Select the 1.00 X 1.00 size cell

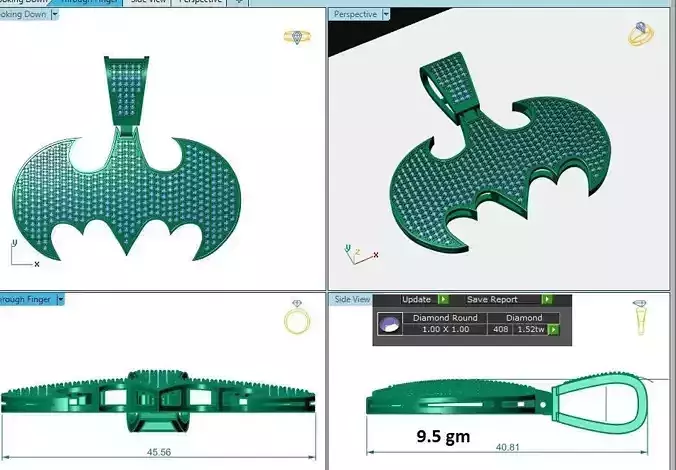click(x=445, y=329)
